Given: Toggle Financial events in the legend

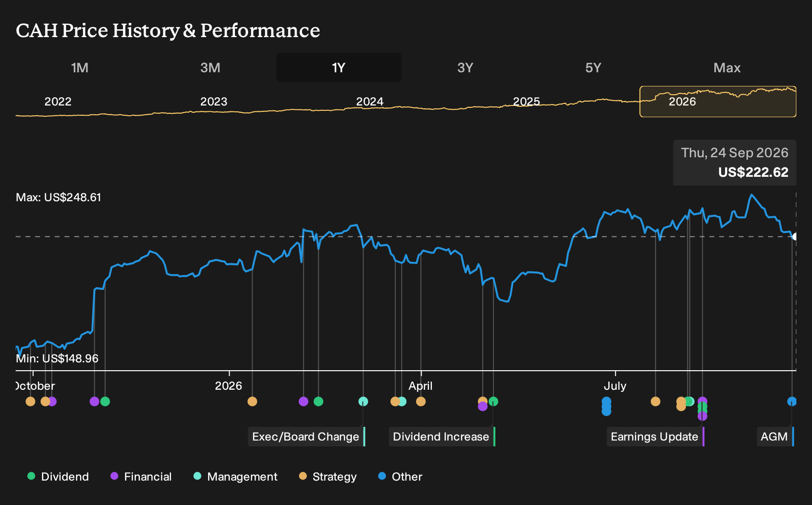Looking at the screenshot, I should [141, 477].
